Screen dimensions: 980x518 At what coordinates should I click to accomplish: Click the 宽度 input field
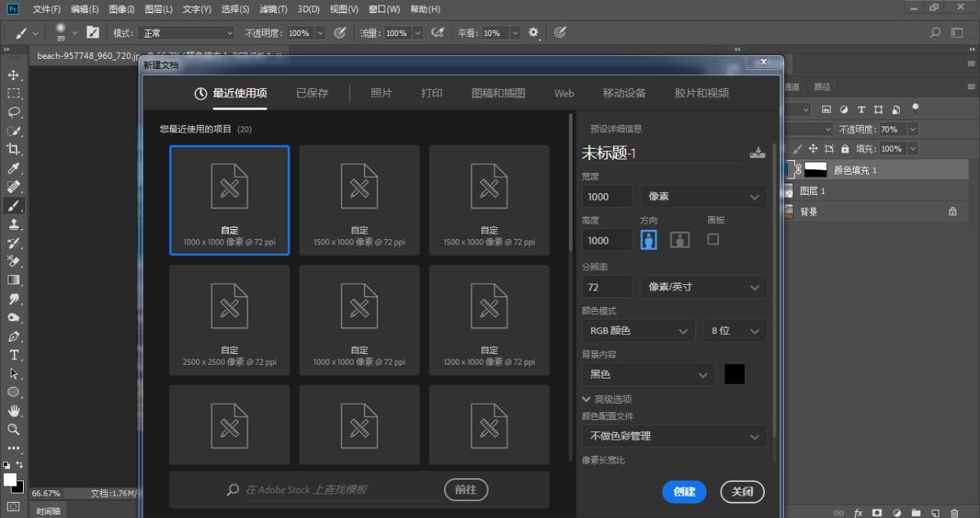click(x=607, y=196)
